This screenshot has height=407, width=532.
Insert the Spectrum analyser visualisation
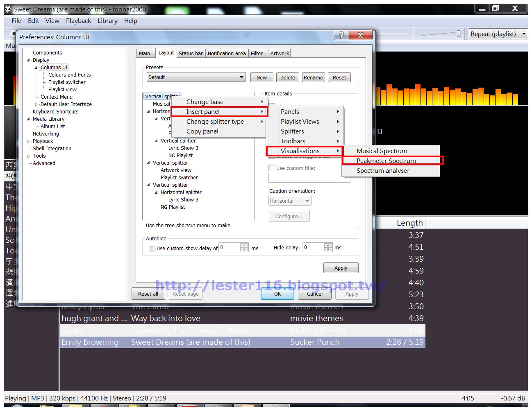click(x=391, y=171)
